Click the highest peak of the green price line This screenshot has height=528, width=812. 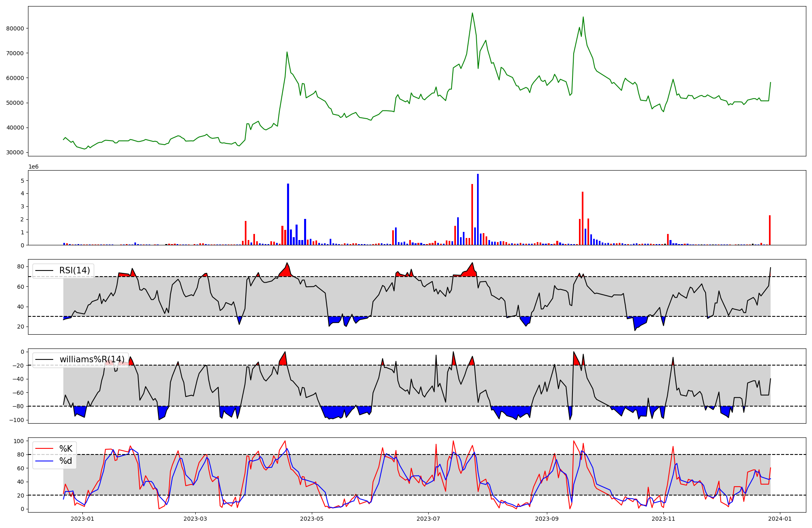[472, 13]
